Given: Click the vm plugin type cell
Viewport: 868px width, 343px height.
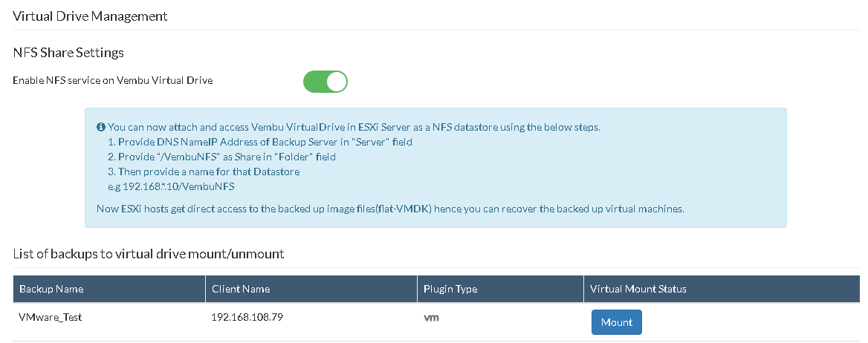Looking at the screenshot, I should coord(431,318).
